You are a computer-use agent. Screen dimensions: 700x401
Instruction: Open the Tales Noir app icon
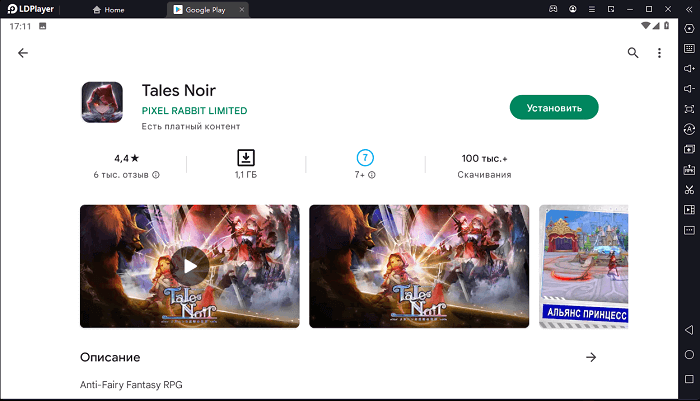[102, 102]
